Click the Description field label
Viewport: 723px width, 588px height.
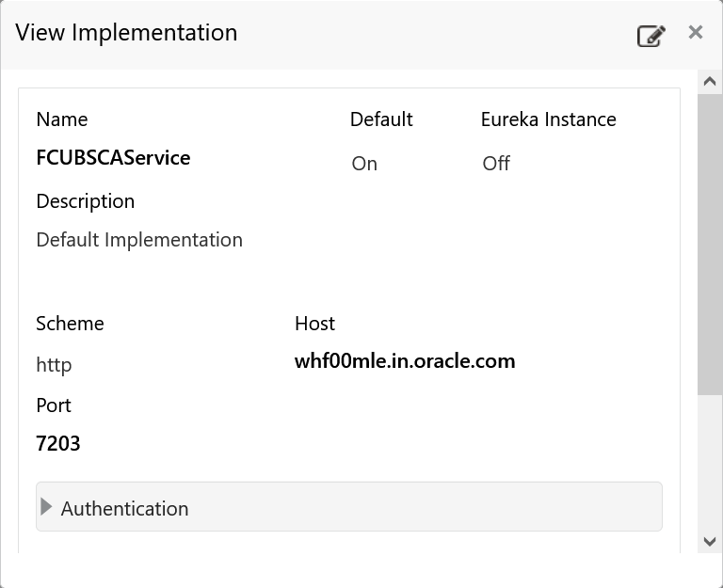85,201
